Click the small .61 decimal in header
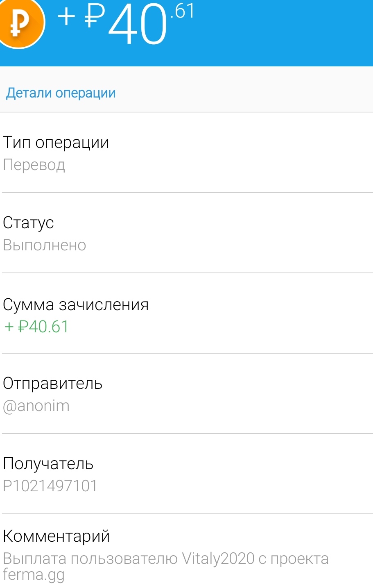This screenshot has width=373, height=588. click(x=182, y=11)
